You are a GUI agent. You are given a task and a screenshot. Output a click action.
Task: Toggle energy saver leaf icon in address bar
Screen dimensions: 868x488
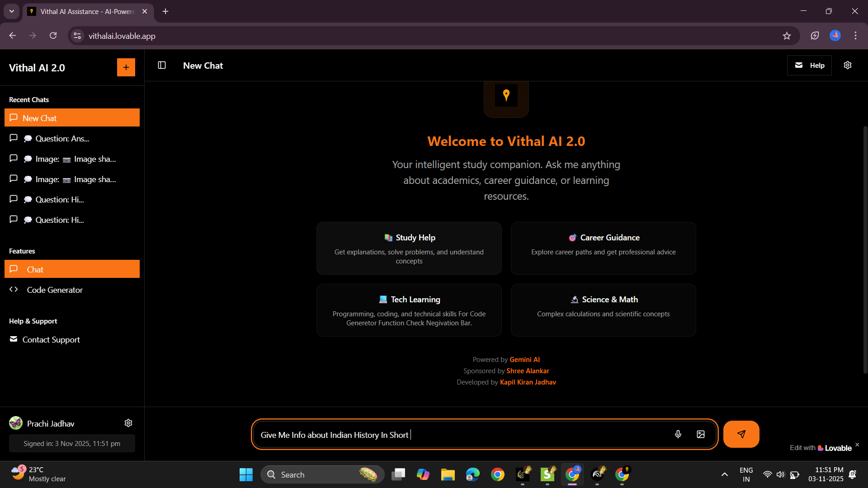point(815,36)
